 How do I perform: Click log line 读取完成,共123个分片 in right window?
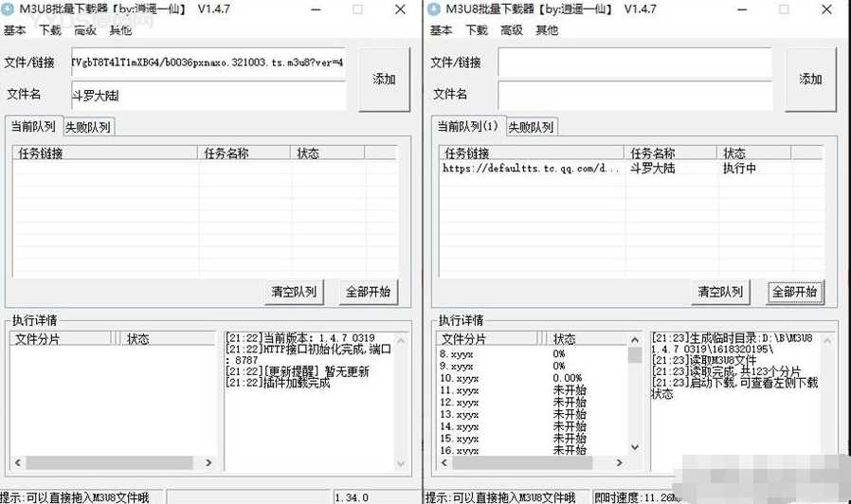pyautogui.click(x=726, y=371)
